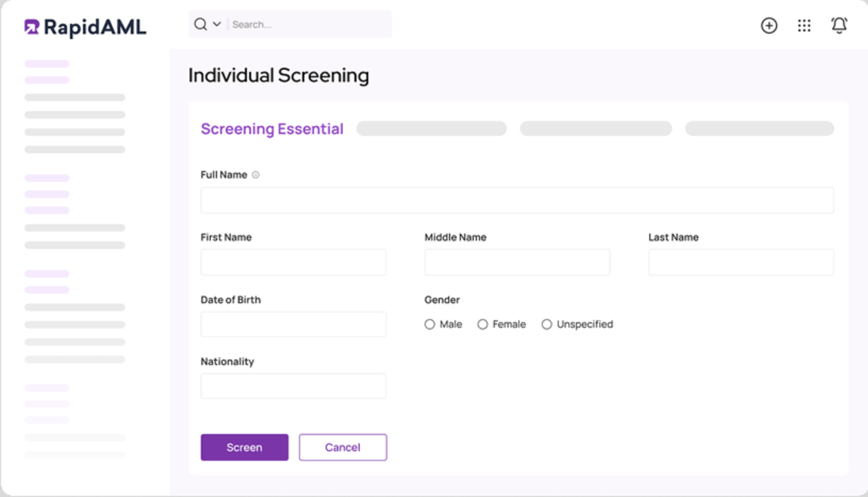Click the Full Name input field
The width and height of the screenshot is (868, 497).
(x=517, y=200)
